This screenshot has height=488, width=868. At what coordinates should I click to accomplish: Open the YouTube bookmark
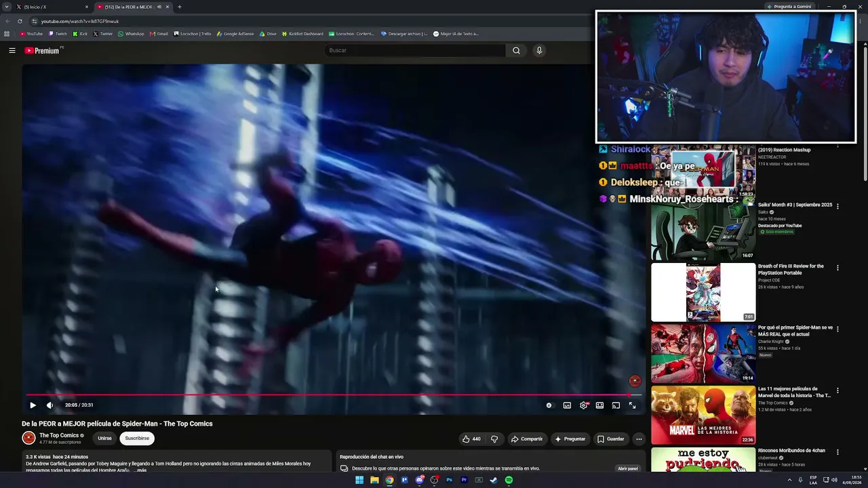[x=31, y=33]
